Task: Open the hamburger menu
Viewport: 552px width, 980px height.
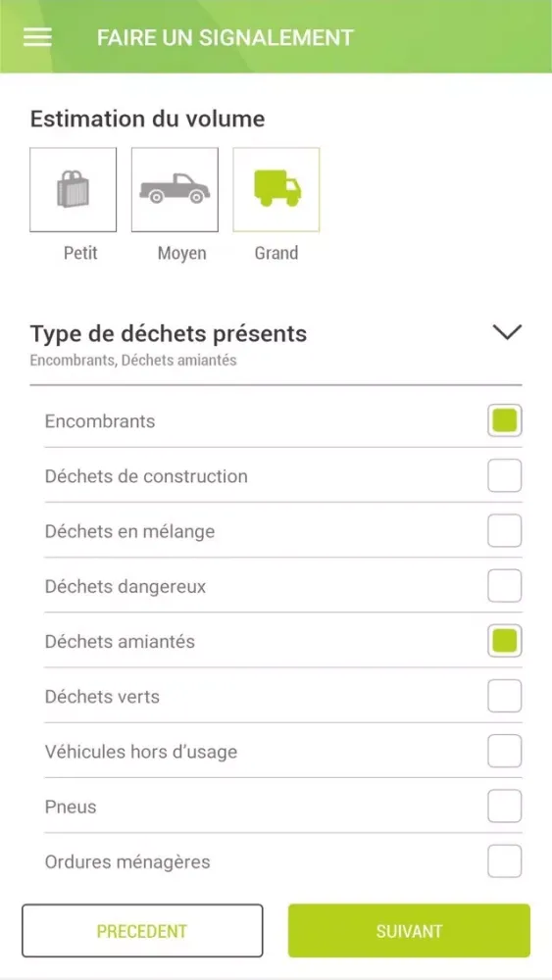Action: click(37, 37)
